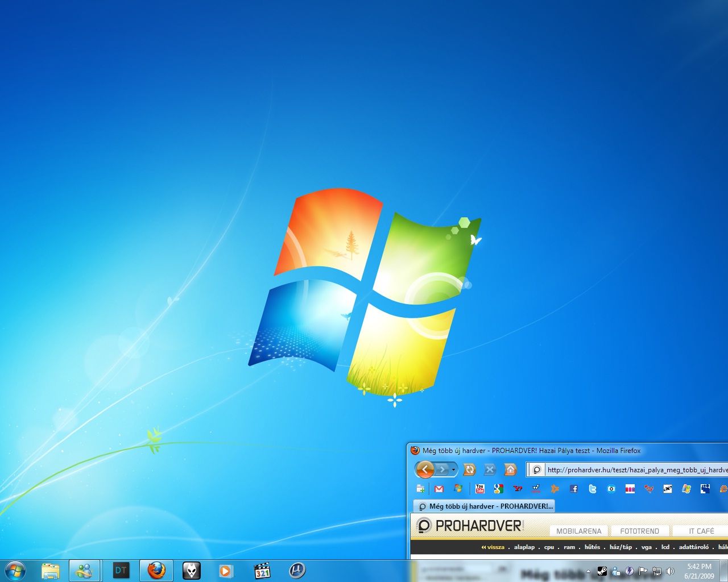Launch uTorrent from the taskbar

[297, 571]
